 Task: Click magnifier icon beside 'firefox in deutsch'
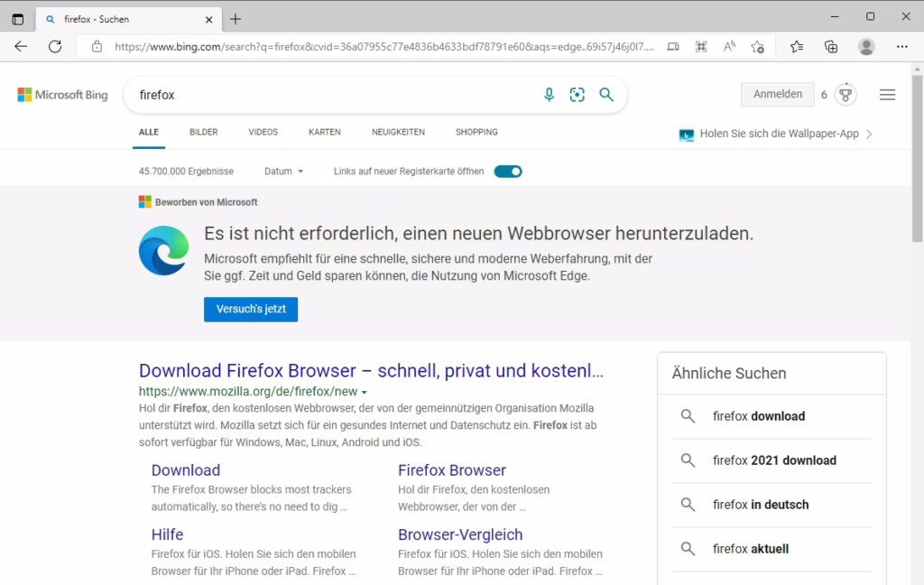click(688, 505)
